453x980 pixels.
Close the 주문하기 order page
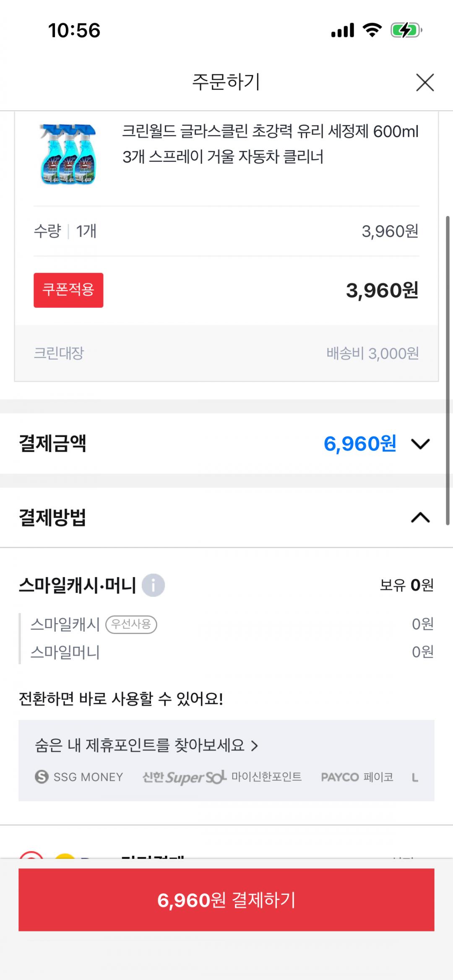click(424, 82)
